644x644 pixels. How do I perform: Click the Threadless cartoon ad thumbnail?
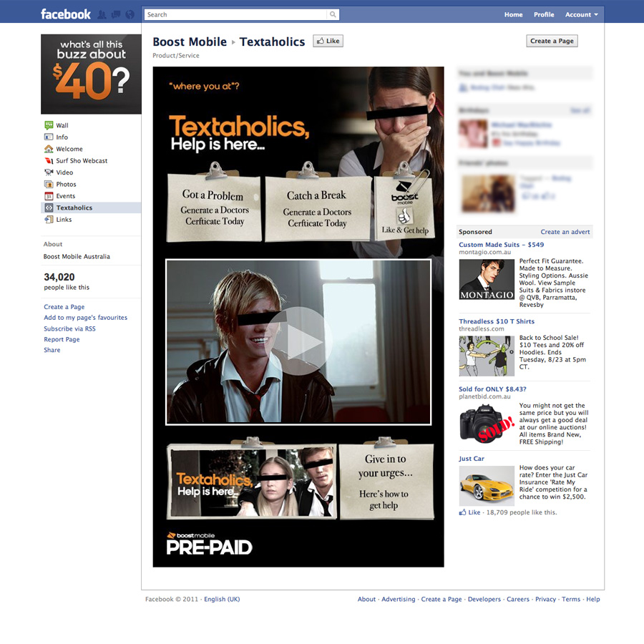tap(487, 356)
